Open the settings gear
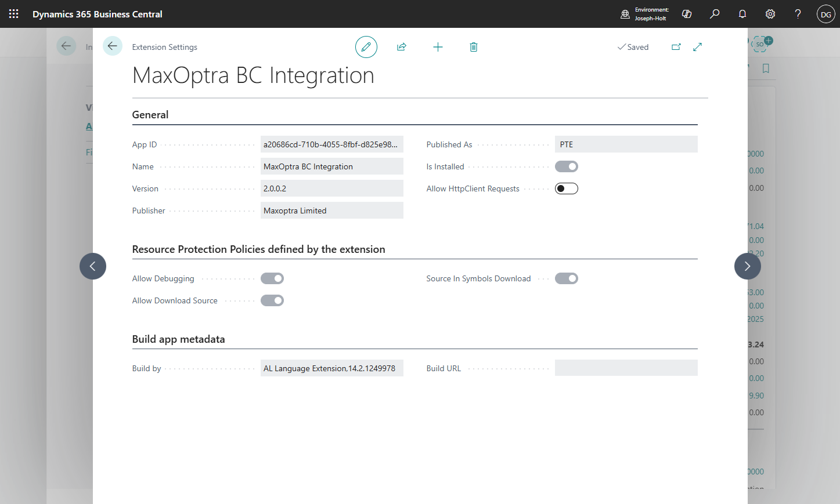 (x=770, y=14)
